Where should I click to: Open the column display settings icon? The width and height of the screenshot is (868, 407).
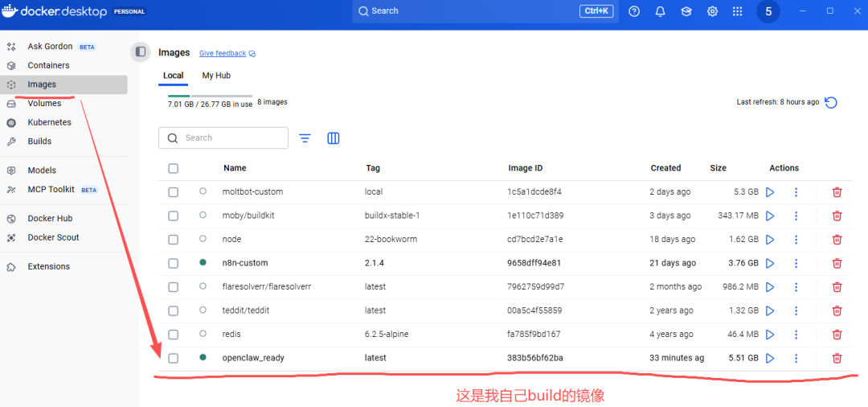click(334, 138)
